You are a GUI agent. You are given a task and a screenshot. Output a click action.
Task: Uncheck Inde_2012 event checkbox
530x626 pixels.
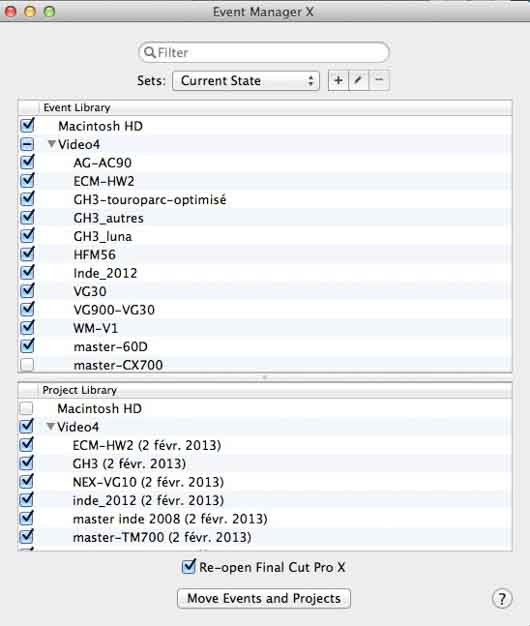27,272
